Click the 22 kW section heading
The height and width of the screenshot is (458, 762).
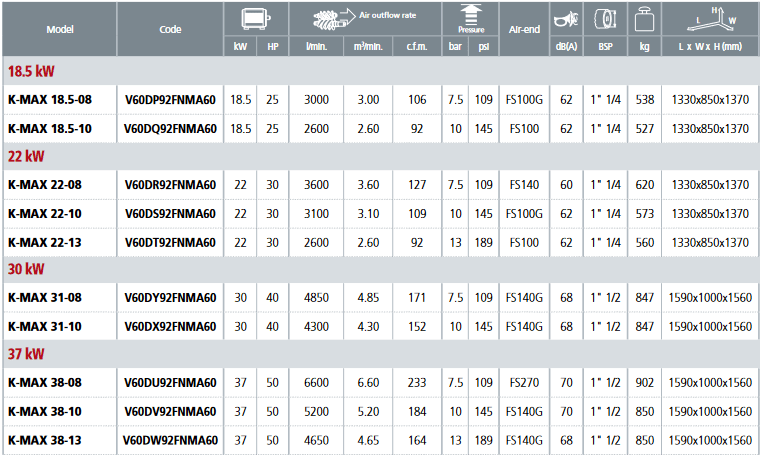pos(26,156)
